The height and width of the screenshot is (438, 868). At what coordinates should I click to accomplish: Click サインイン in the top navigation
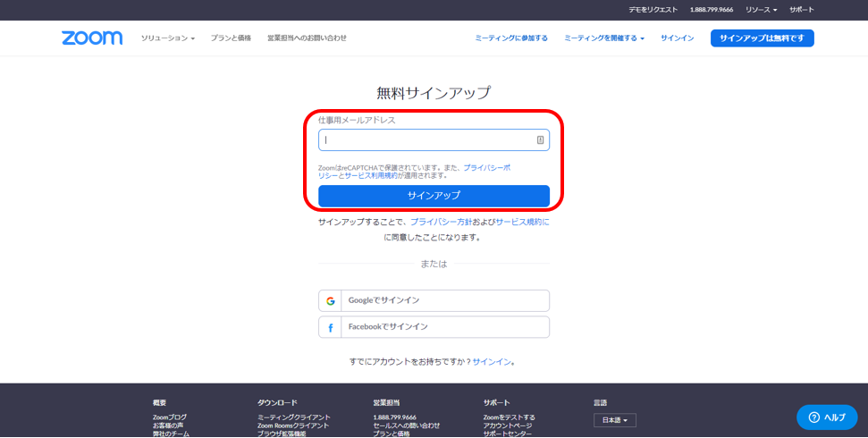677,38
